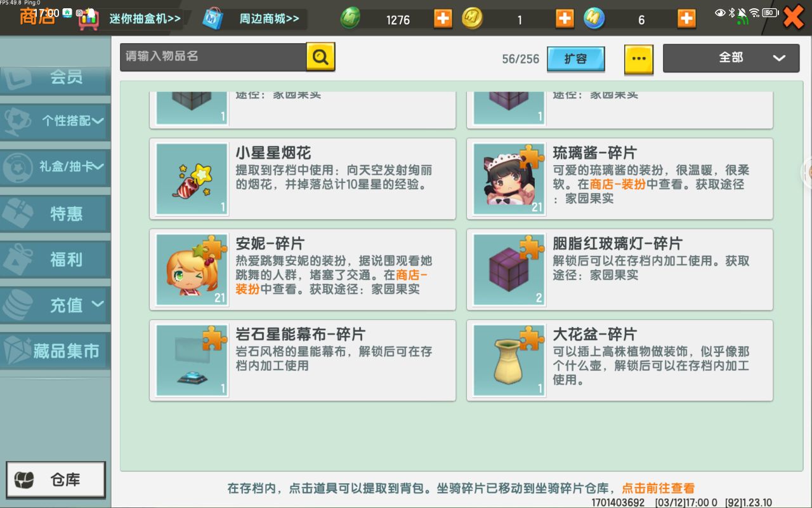Follow the 点击前往查看 link
The height and width of the screenshot is (508, 812).
click(658, 488)
